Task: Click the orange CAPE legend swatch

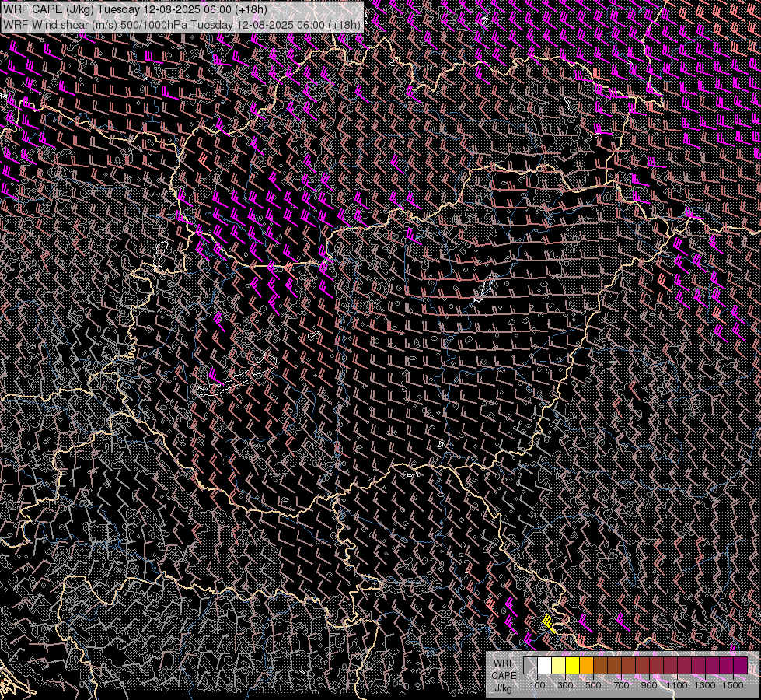Action: click(586, 666)
